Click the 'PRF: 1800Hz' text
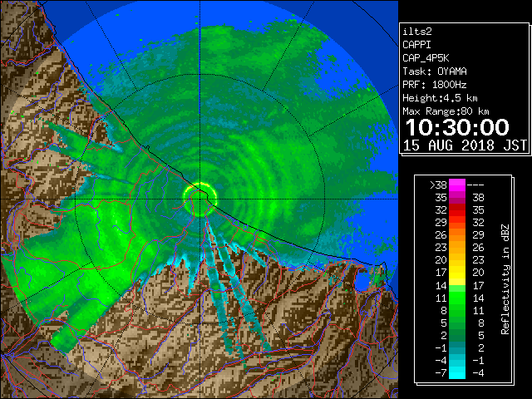 click(435, 85)
